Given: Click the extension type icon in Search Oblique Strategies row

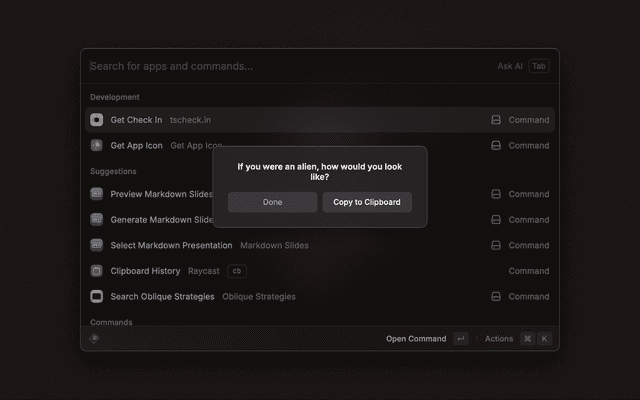Looking at the screenshot, I should (x=495, y=296).
